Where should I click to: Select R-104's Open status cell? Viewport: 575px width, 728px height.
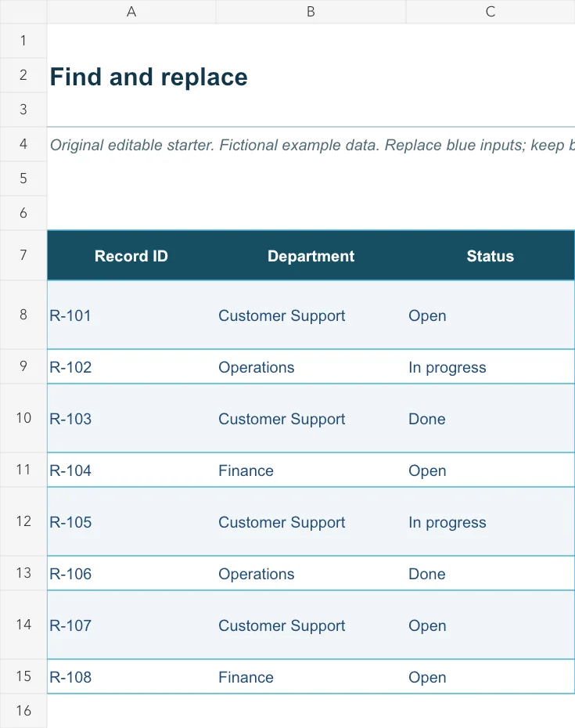(491, 470)
